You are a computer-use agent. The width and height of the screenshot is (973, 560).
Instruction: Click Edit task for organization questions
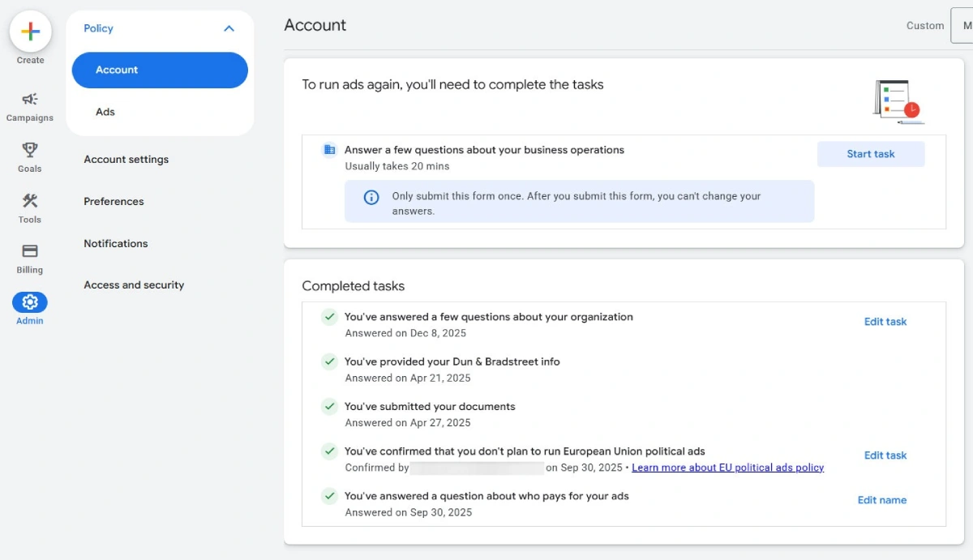(885, 322)
